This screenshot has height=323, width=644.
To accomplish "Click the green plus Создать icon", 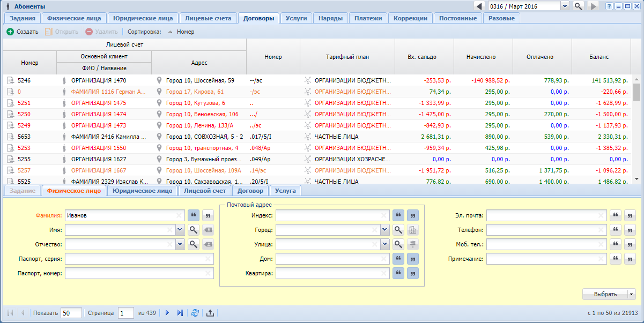I will (10, 32).
